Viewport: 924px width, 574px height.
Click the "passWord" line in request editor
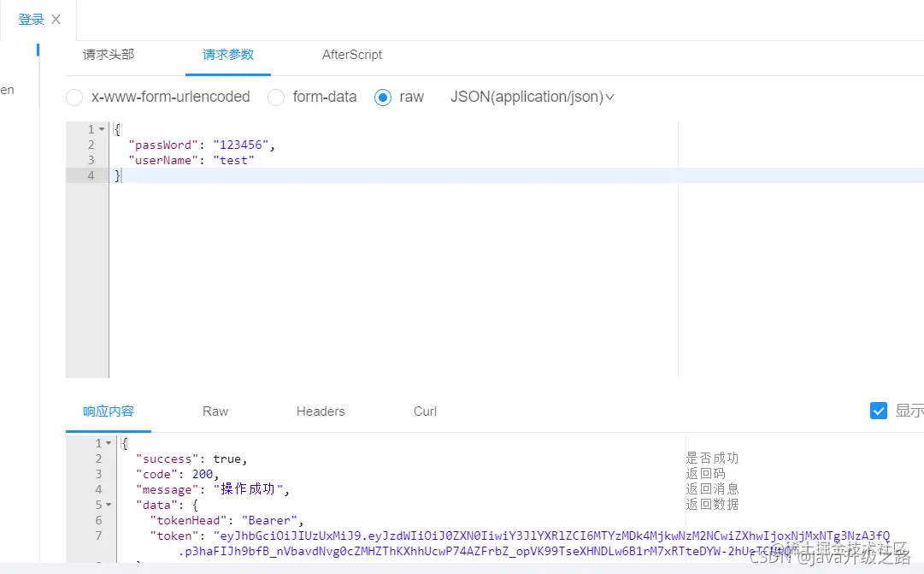pyautogui.click(x=202, y=145)
